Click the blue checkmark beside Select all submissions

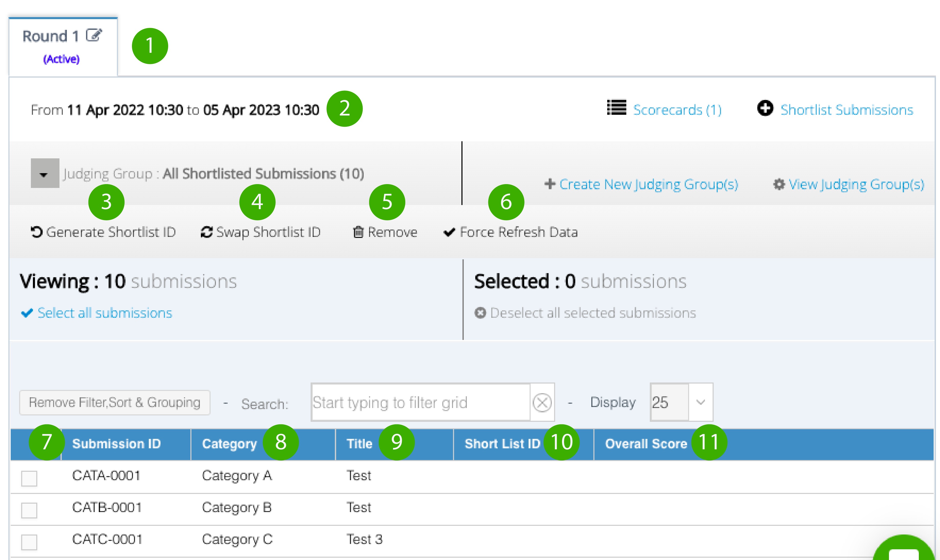(x=27, y=313)
